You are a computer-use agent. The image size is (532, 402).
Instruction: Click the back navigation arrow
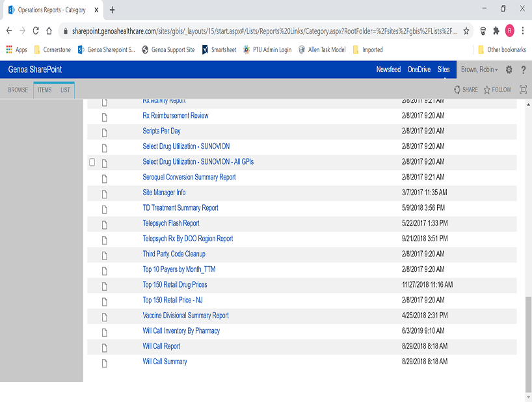9,30
